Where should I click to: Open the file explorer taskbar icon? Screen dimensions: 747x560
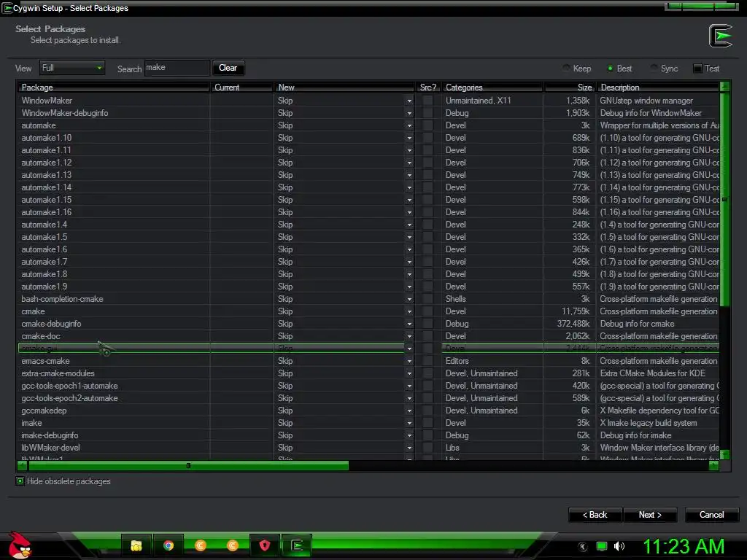point(136,545)
